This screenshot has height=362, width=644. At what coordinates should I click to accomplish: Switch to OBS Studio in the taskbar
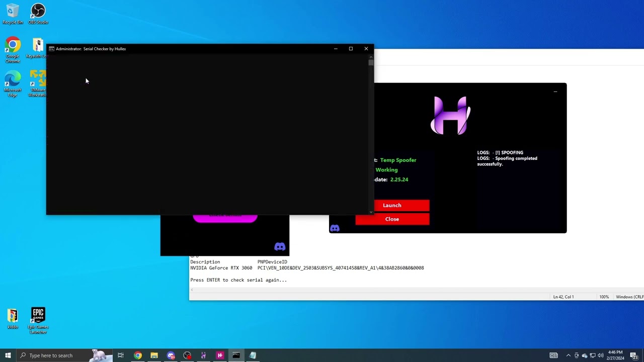[x=187, y=355]
